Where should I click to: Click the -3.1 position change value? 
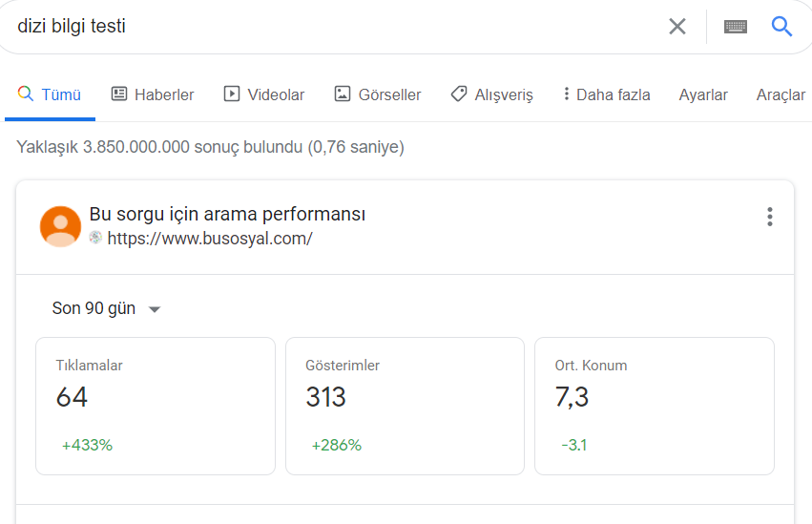574,445
